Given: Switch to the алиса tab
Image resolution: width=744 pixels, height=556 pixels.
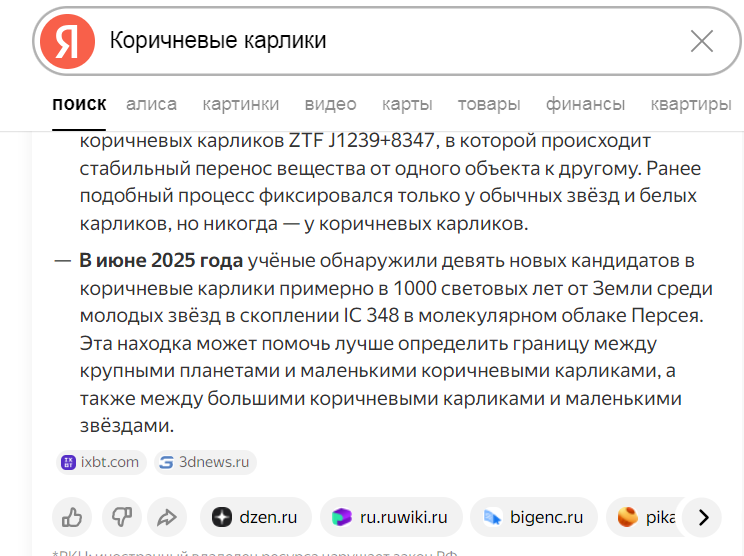Looking at the screenshot, I should click(x=151, y=104).
